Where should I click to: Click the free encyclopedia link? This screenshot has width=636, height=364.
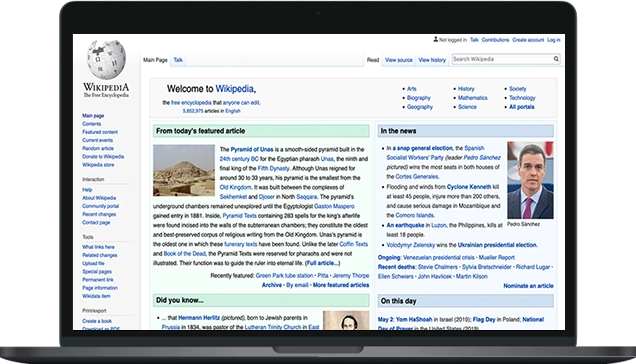(191, 103)
